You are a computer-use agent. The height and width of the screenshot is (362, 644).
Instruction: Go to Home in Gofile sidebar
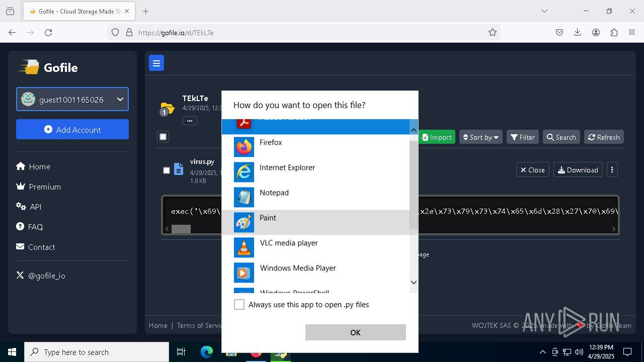point(33,166)
